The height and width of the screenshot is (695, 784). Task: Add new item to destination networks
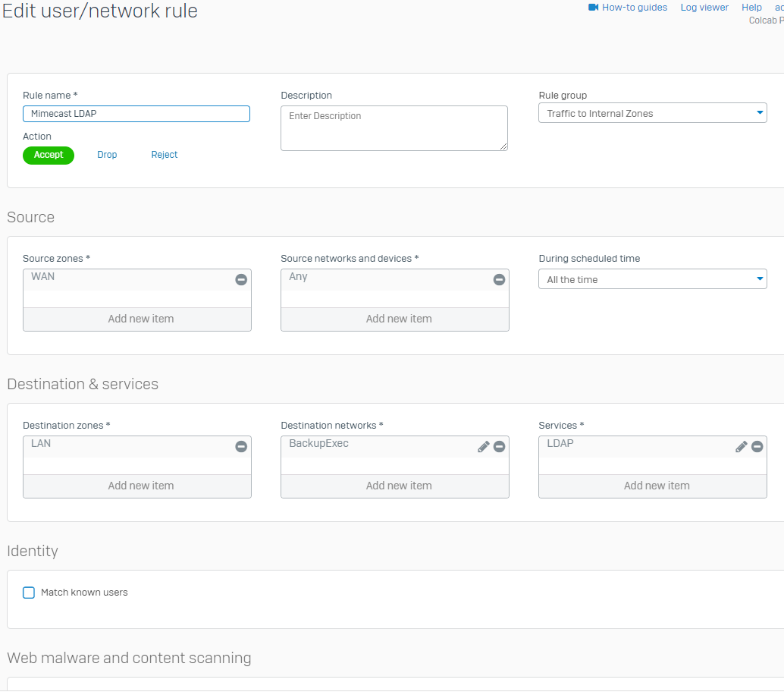pos(398,486)
